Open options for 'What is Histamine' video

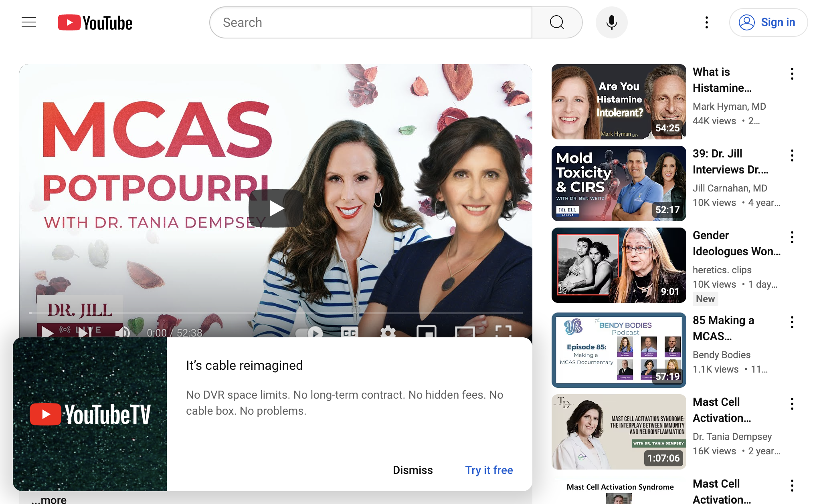click(x=792, y=74)
